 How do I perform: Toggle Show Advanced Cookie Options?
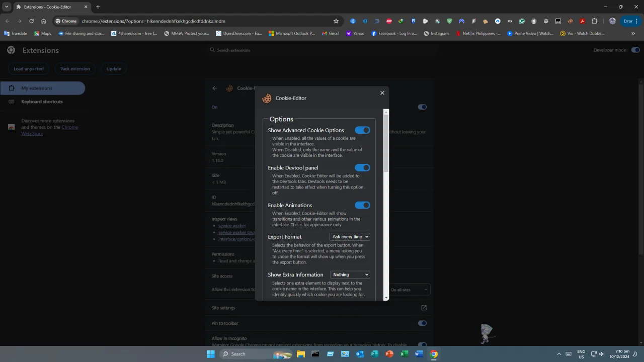click(x=363, y=130)
